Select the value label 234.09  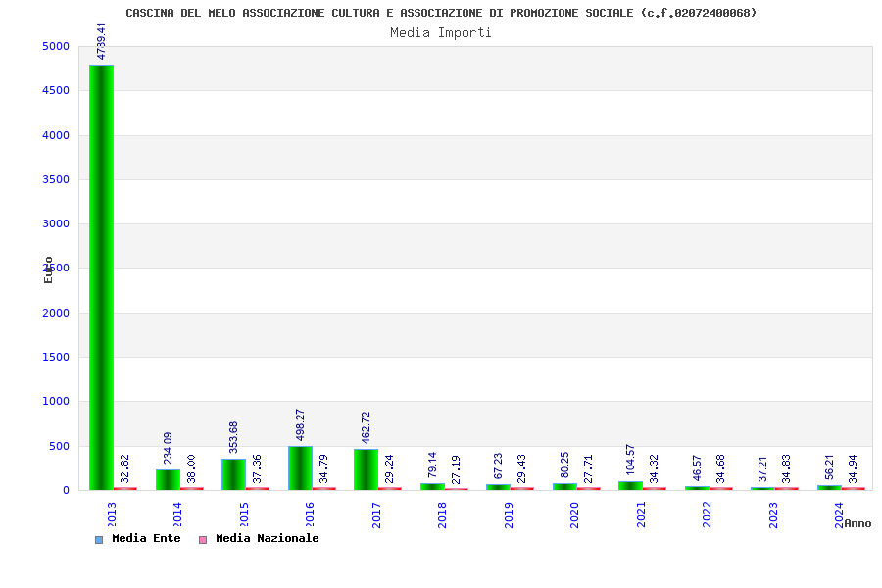pos(168,449)
